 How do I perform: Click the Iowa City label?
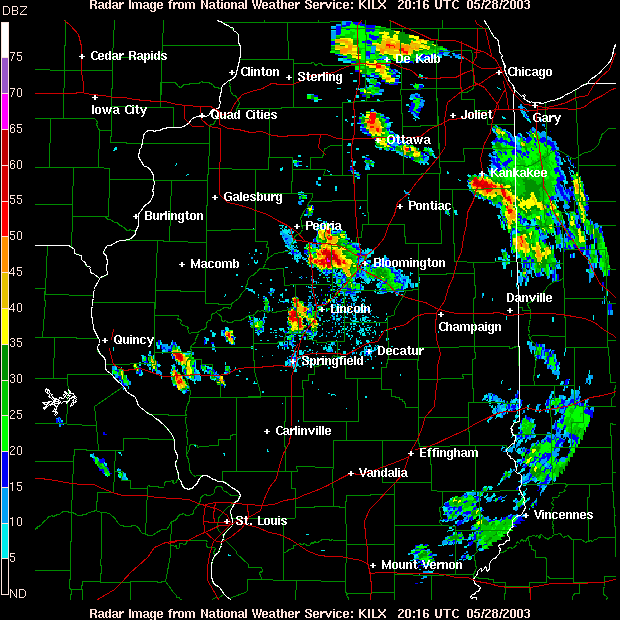click(119, 110)
